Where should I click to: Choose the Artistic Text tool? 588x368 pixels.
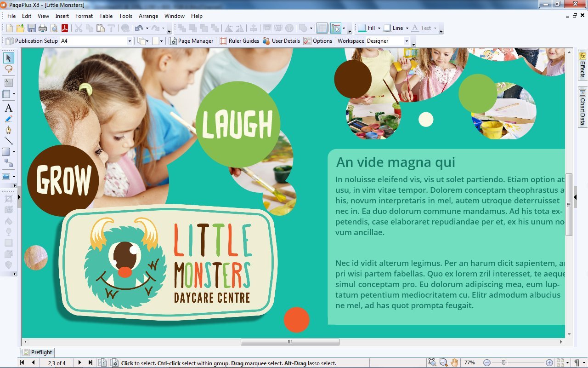point(8,109)
